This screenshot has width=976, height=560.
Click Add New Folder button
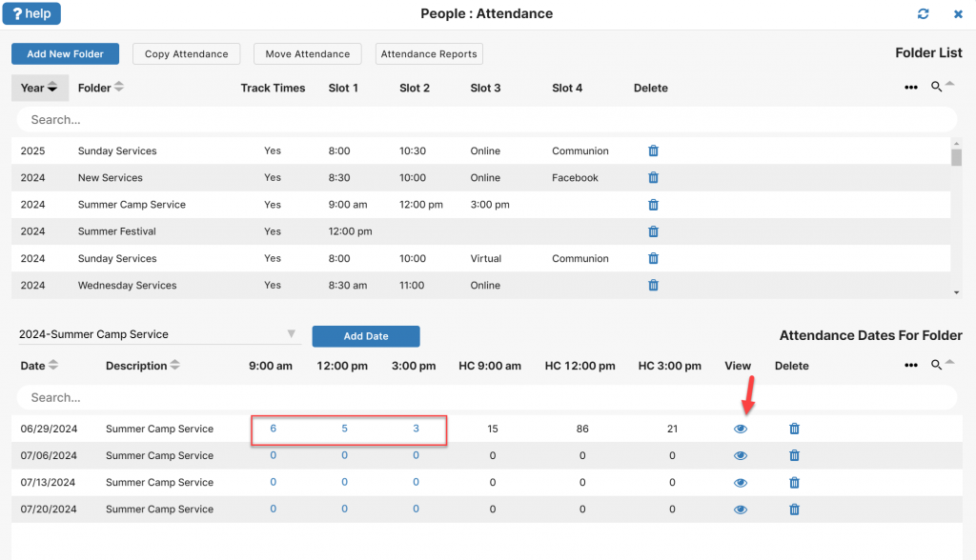pyautogui.click(x=66, y=54)
